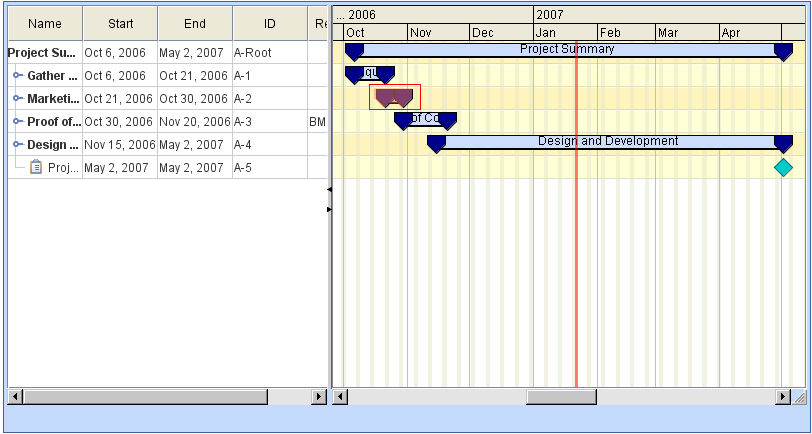Expand the Gather task tree node
The image size is (812, 434).
(18, 75)
